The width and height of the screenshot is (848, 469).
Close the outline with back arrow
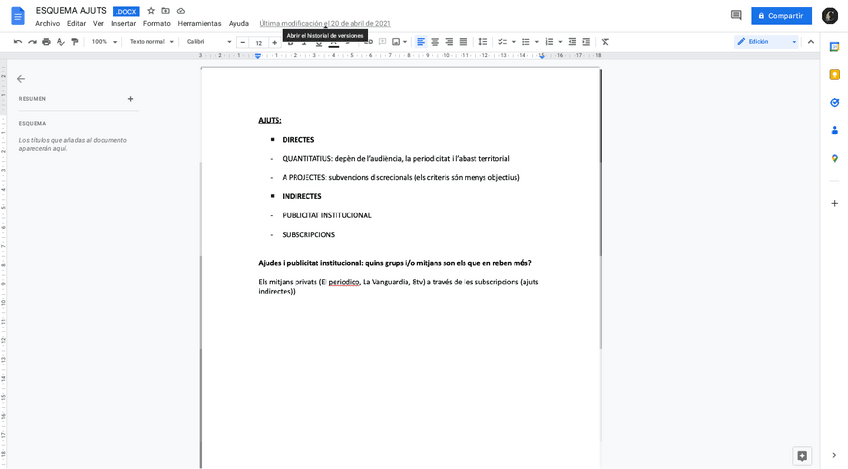21,79
